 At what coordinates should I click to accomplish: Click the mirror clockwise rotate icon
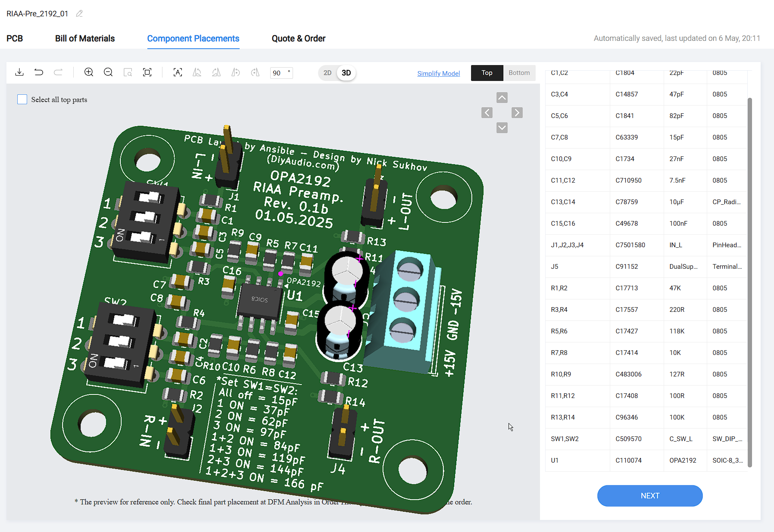click(x=216, y=72)
